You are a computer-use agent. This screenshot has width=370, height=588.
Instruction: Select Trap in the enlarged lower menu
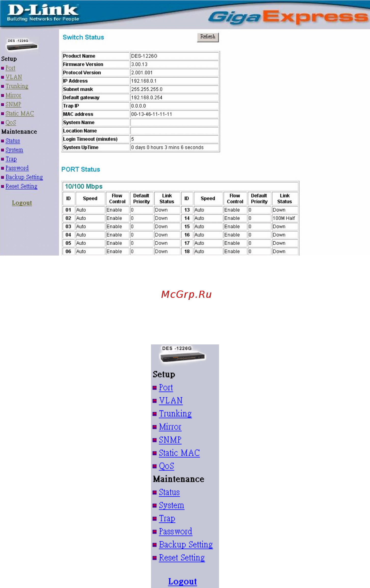pyautogui.click(x=167, y=519)
